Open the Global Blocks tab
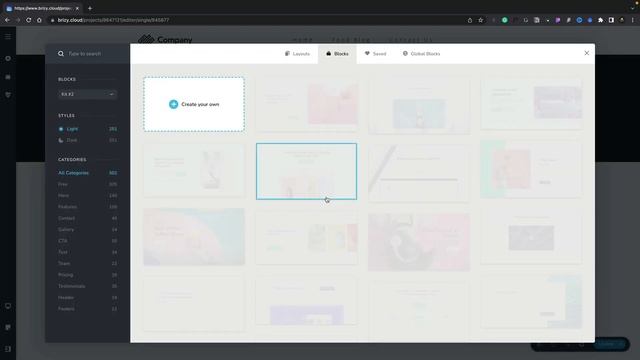 click(422, 53)
